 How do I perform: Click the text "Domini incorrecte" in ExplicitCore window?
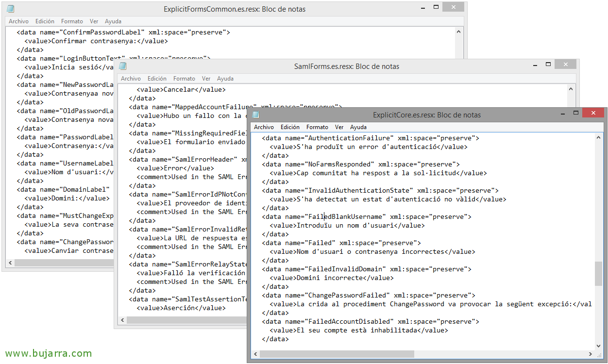[330, 278]
